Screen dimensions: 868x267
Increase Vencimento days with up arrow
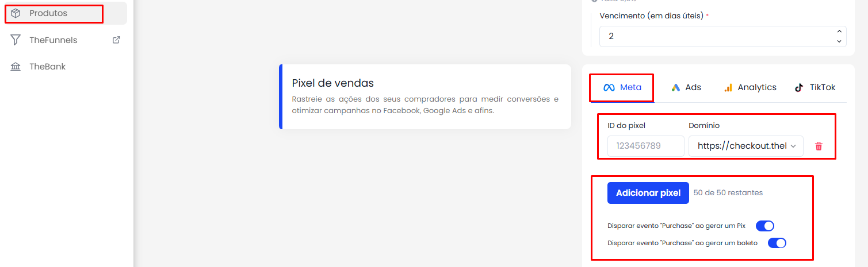coord(839,32)
